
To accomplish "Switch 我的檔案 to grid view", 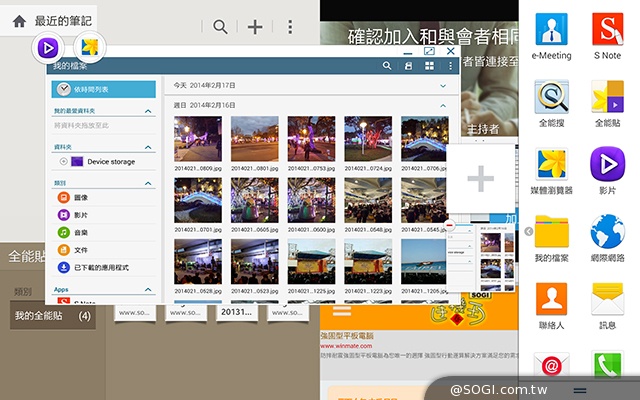I will tap(429, 66).
